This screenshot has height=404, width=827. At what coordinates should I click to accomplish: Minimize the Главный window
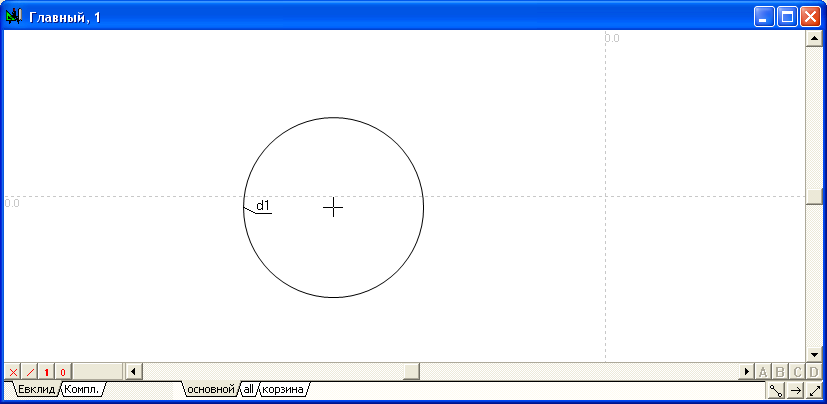click(763, 17)
